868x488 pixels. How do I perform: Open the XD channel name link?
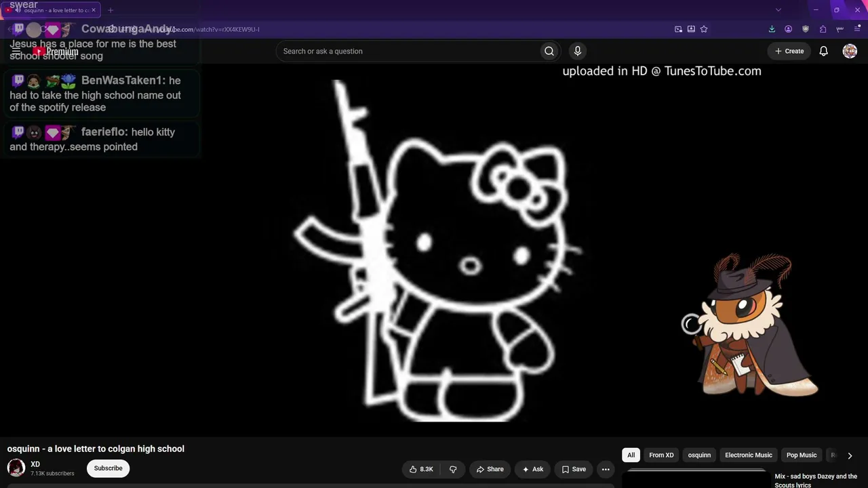coord(35,464)
